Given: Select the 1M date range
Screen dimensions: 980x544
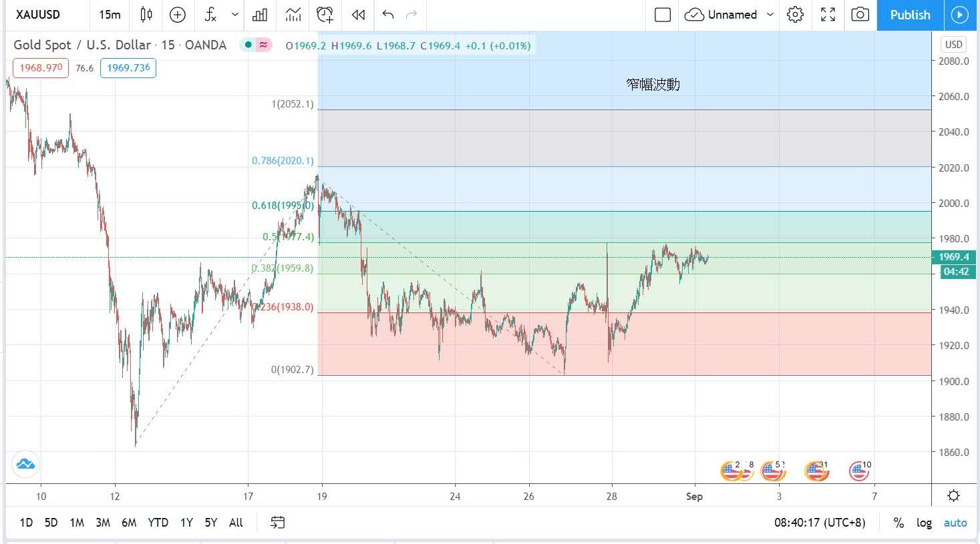Looking at the screenshot, I should click(x=77, y=523).
